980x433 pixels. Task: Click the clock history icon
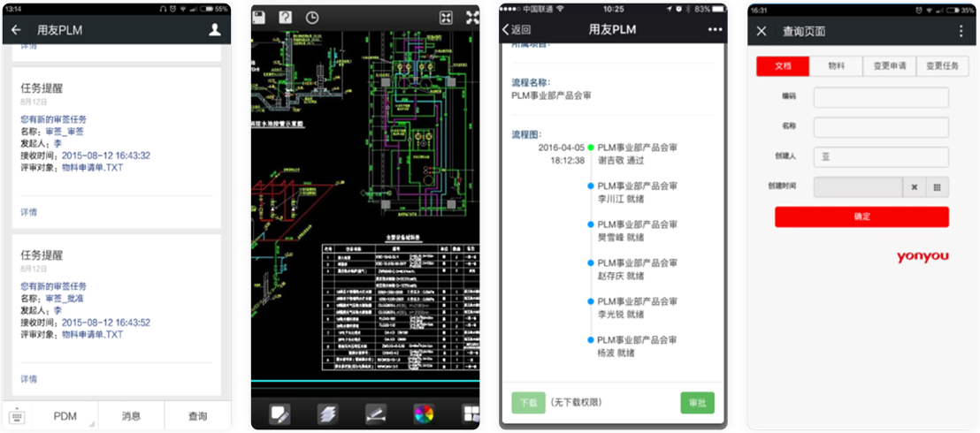tap(312, 18)
